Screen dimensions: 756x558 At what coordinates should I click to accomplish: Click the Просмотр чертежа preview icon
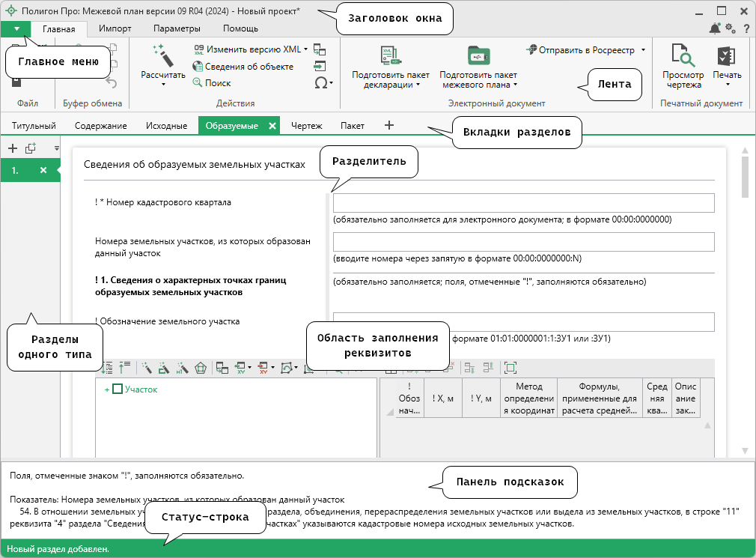pos(683,56)
